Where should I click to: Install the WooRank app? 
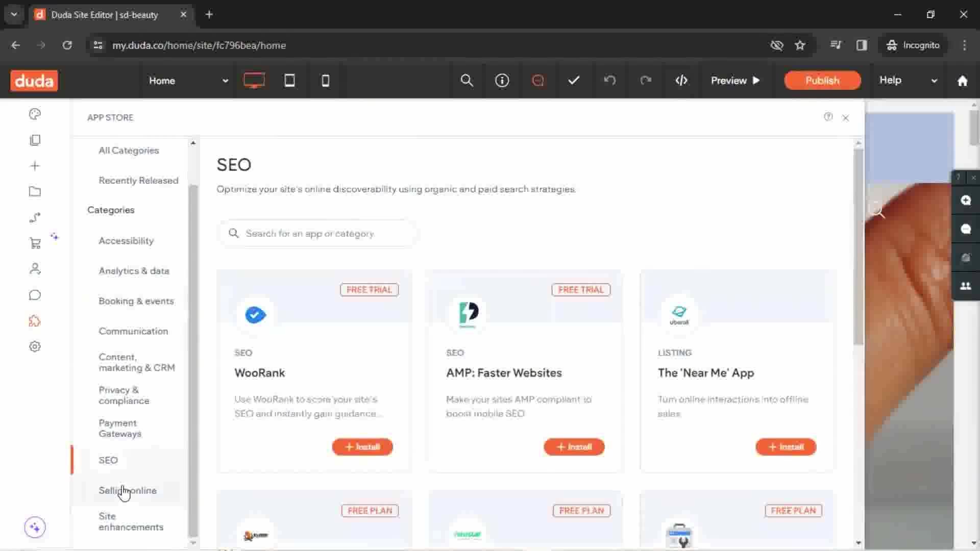coord(362,447)
